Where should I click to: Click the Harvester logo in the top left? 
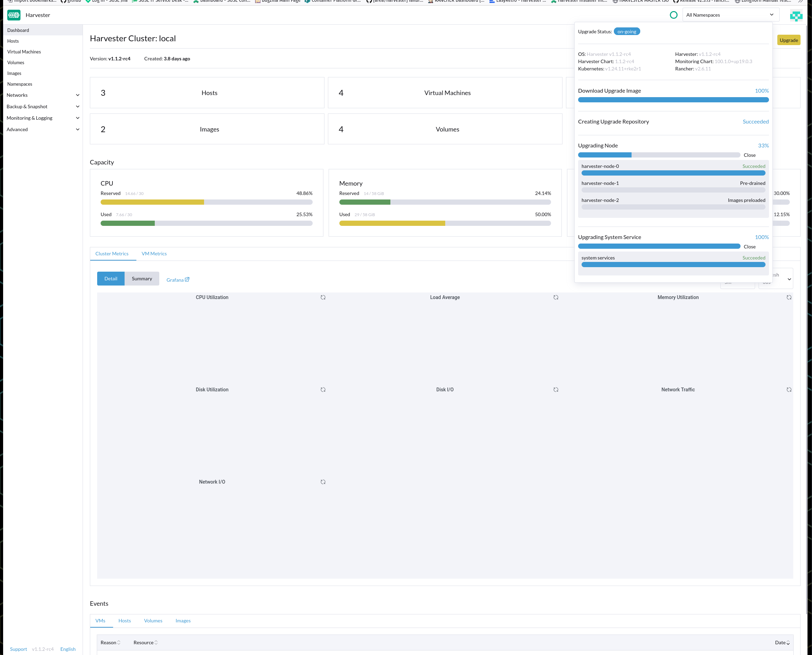[14, 15]
